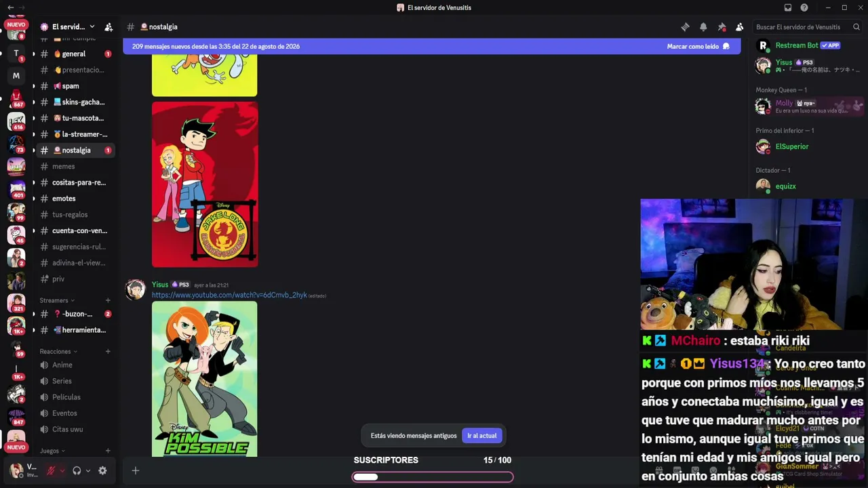Join the Anime voice channel
The image size is (868, 488).
(x=75, y=365)
